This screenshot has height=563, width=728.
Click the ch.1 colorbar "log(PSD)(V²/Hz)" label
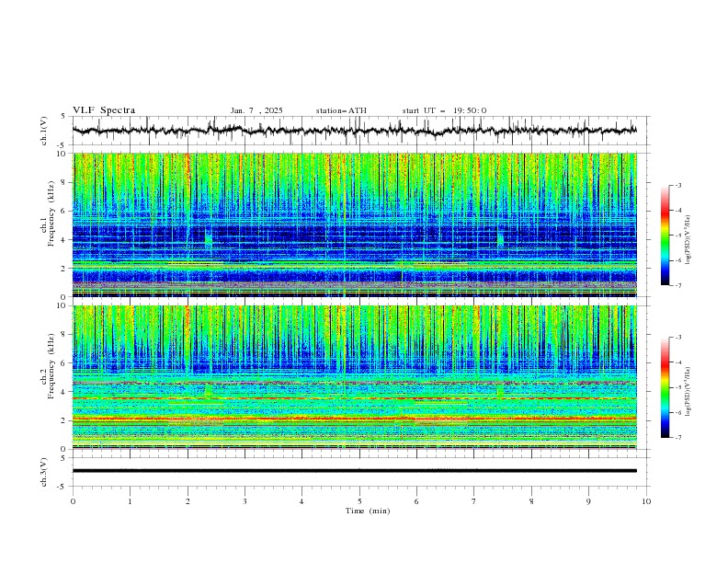tap(688, 240)
